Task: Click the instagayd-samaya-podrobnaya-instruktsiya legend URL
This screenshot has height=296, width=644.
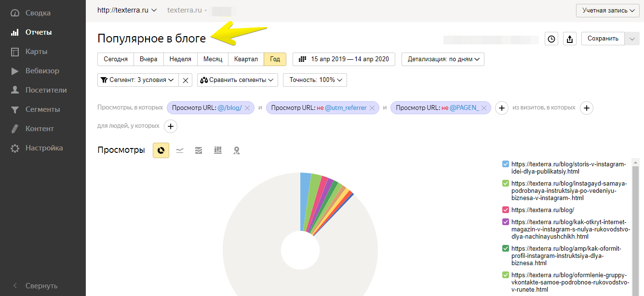Action: coord(569,190)
